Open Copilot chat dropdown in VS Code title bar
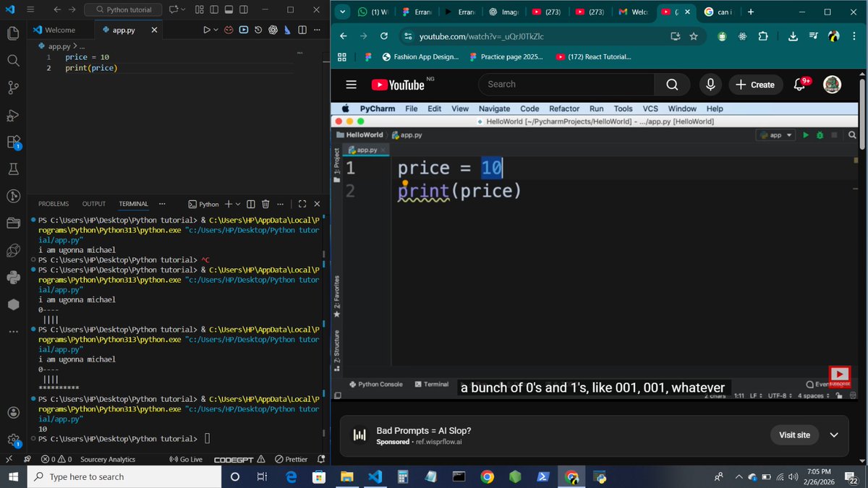 [x=183, y=10]
